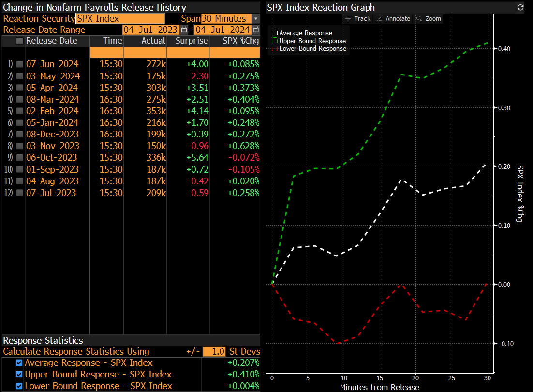Select the 05-Apr-2024 release date
Viewport: 533px width, 392px height.
[x=52, y=88]
